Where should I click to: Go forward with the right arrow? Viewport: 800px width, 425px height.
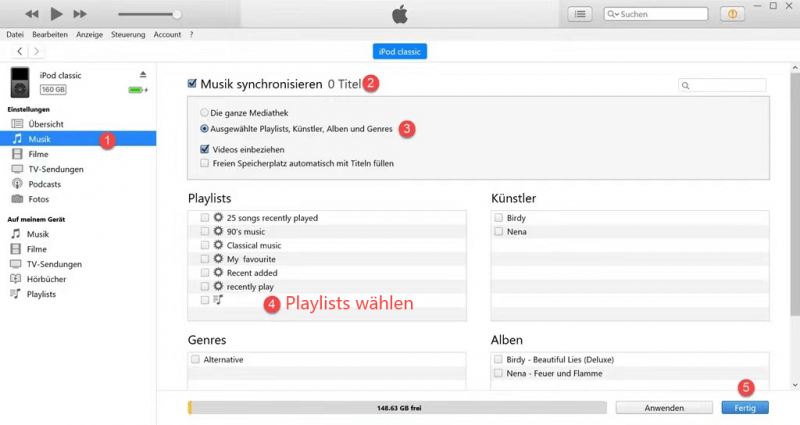point(36,51)
